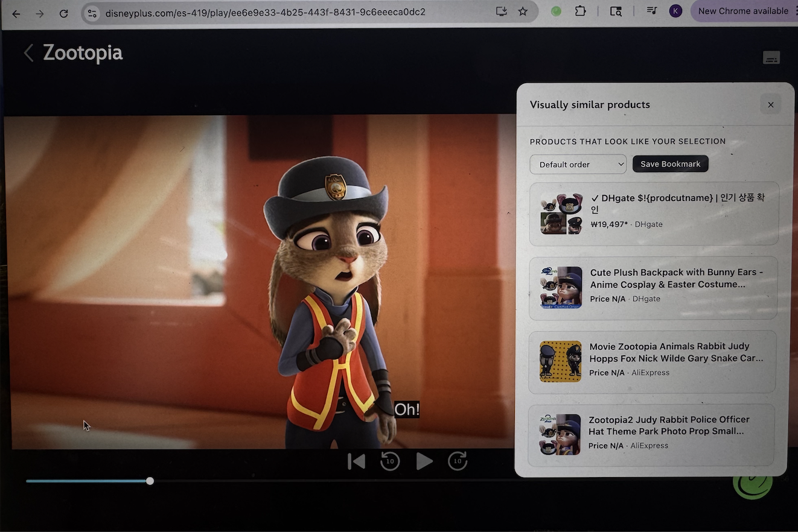Open the Extensions puzzle menu

580,11
